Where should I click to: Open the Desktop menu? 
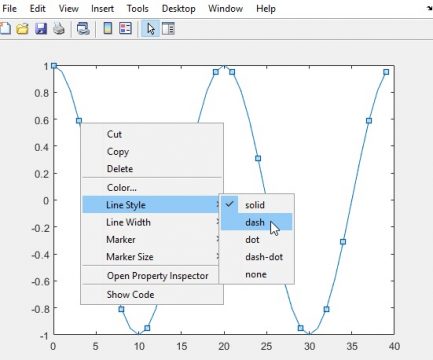click(x=178, y=8)
